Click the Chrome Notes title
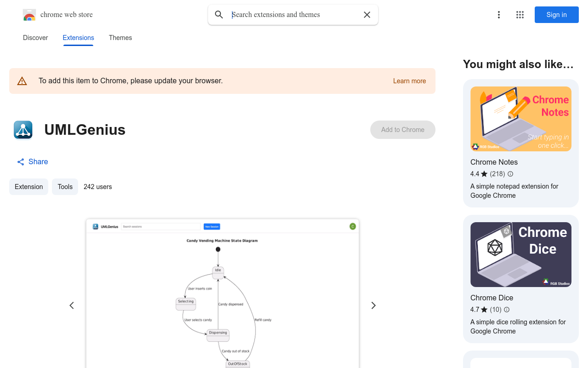Screen dimensions: 588x368 point(494,162)
